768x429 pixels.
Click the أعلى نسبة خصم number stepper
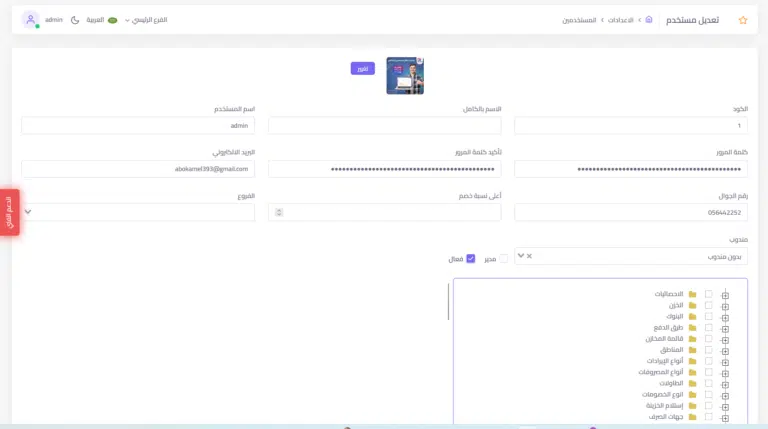click(x=279, y=212)
